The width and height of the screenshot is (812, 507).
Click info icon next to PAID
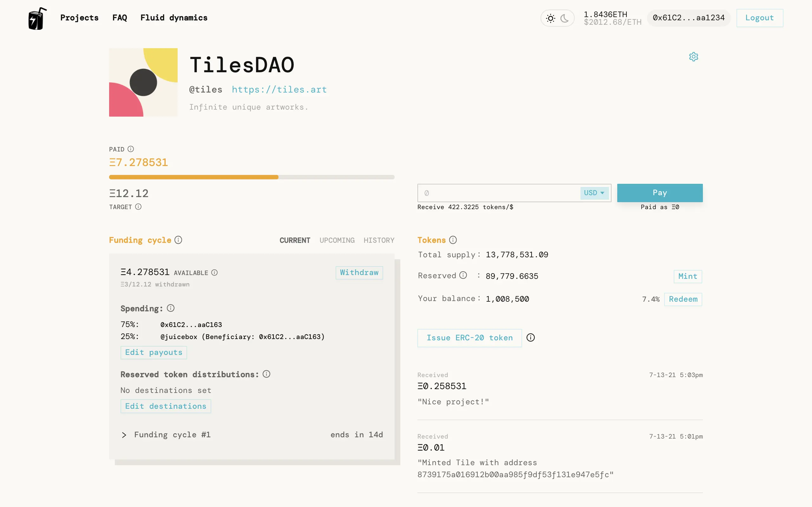point(131,149)
